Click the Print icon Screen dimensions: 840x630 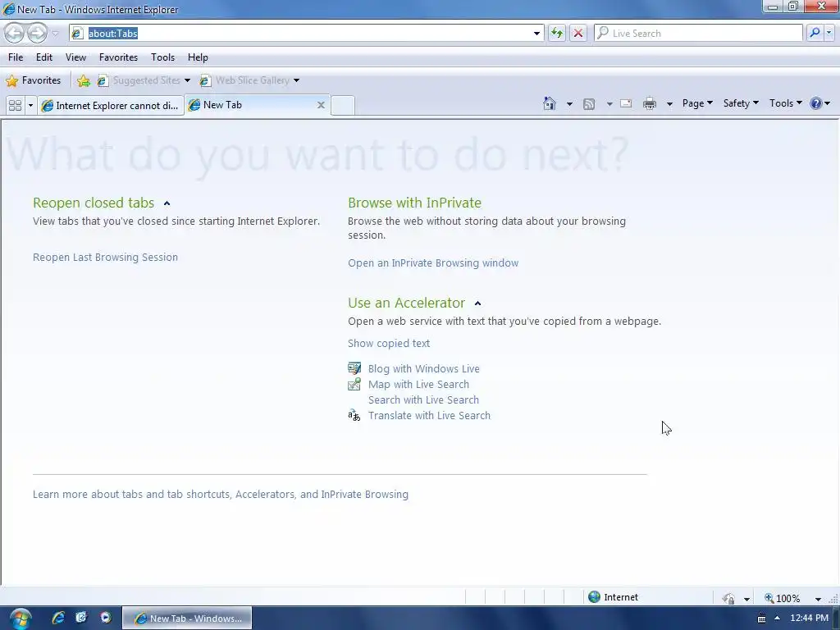(x=650, y=103)
